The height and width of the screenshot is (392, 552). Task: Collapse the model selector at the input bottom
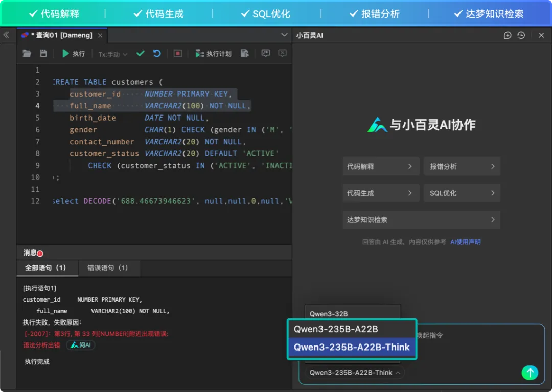point(355,373)
